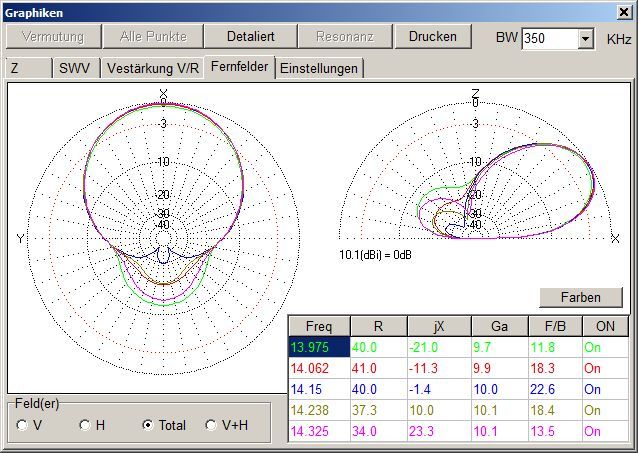
Task: Click the F/B column header
Action: pos(555,326)
